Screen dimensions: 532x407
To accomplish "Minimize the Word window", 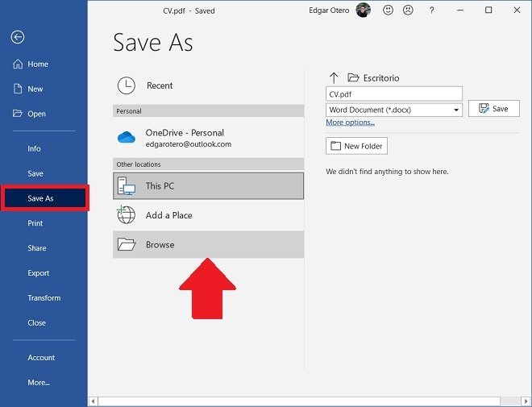I will tap(460, 10).
